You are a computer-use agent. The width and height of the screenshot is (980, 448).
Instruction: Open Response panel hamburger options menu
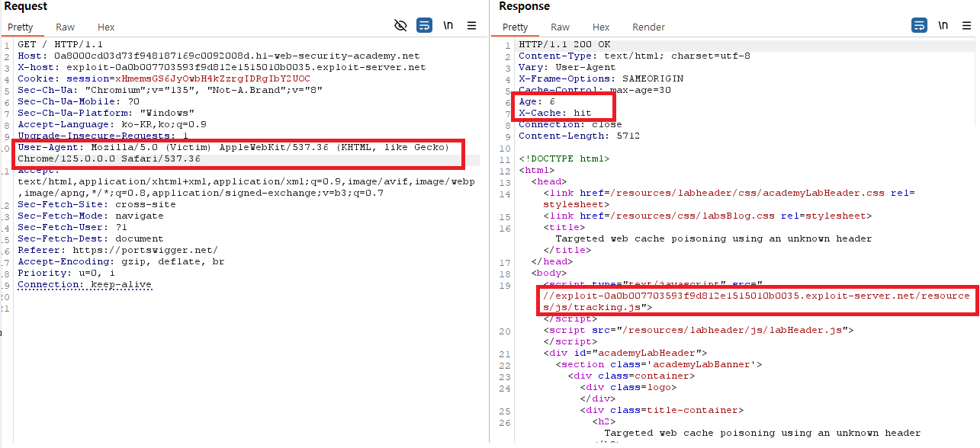pyautogui.click(x=966, y=25)
